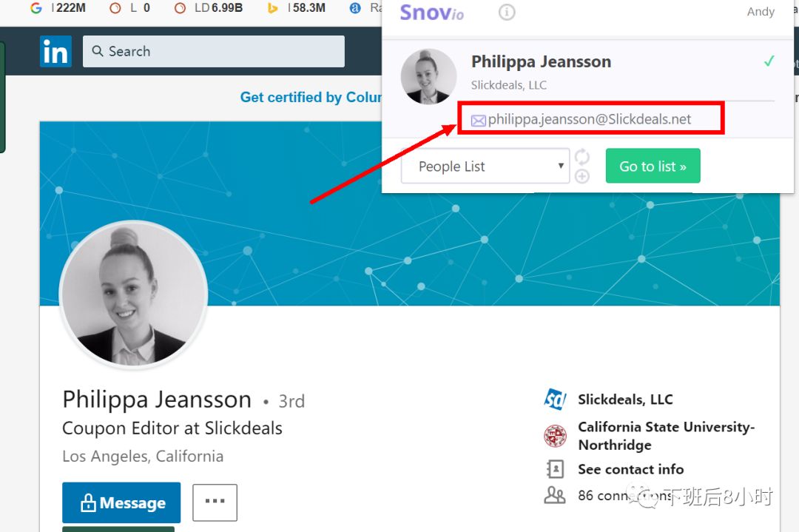
Task: Click the email philippa.jeansson@Slickdeals.net
Action: 590,119
